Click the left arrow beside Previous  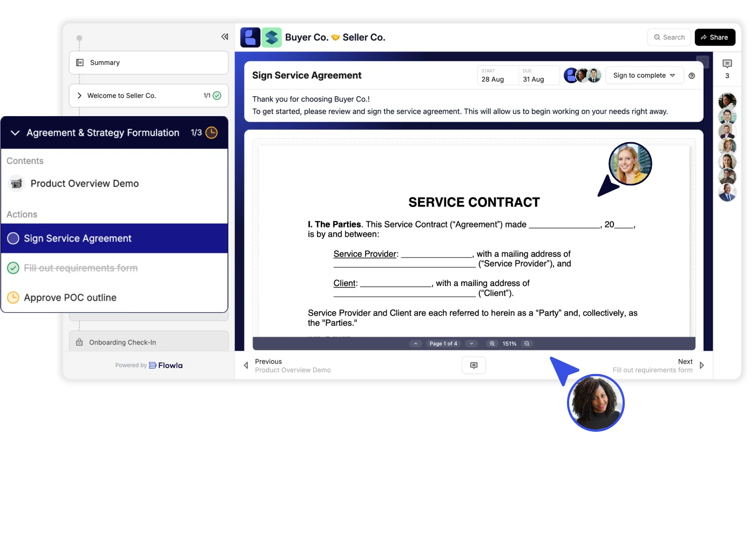(246, 365)
